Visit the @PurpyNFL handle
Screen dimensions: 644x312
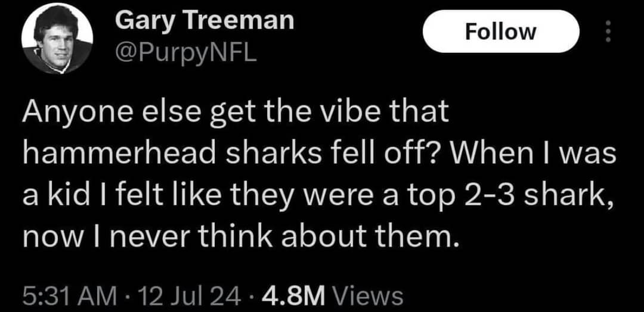tap(185, 53)
